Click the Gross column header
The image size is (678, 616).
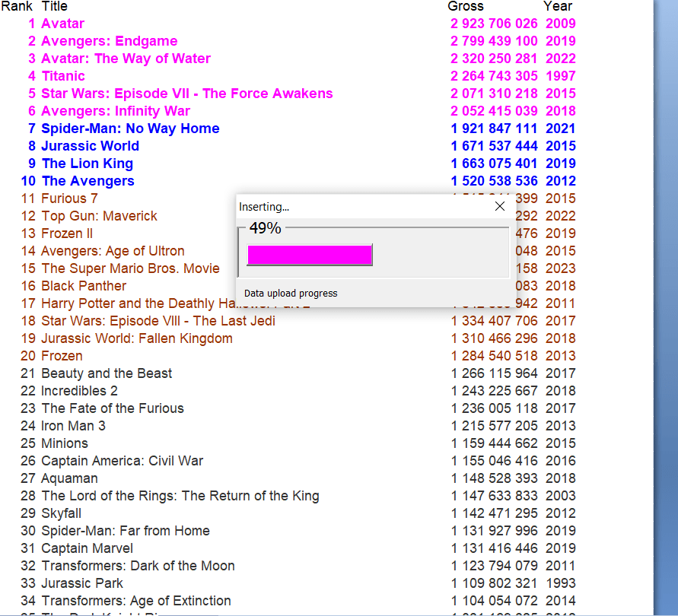click(465, 6)
